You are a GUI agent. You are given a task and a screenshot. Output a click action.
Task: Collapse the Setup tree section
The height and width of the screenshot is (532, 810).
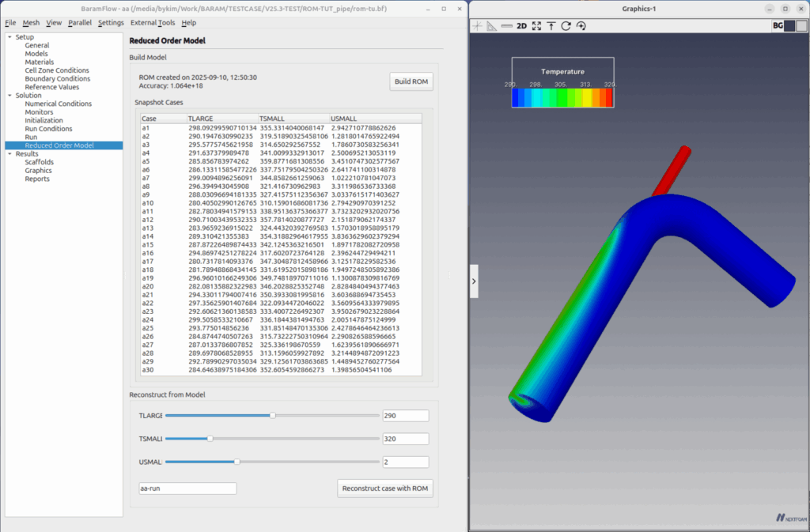9,37
